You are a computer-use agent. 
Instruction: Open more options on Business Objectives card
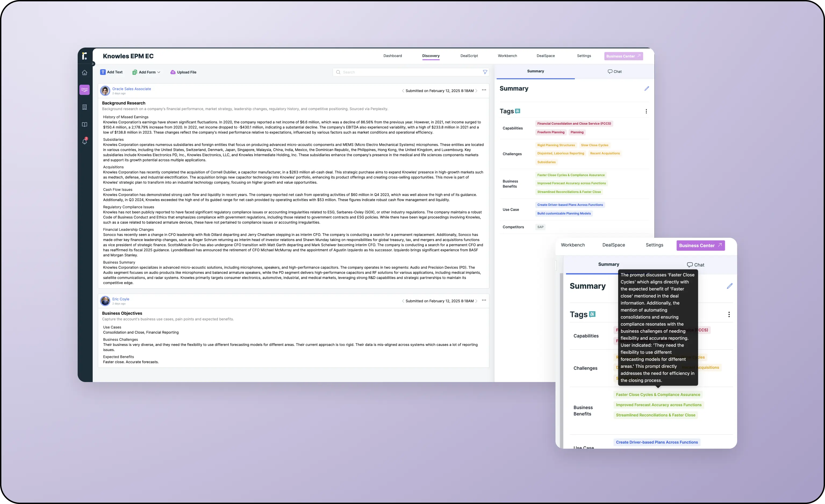point(484,300)
